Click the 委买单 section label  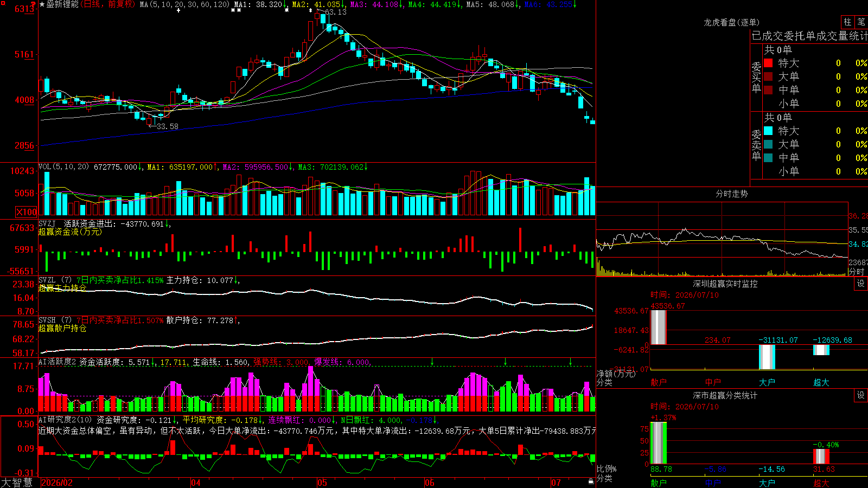click(756, 77)
